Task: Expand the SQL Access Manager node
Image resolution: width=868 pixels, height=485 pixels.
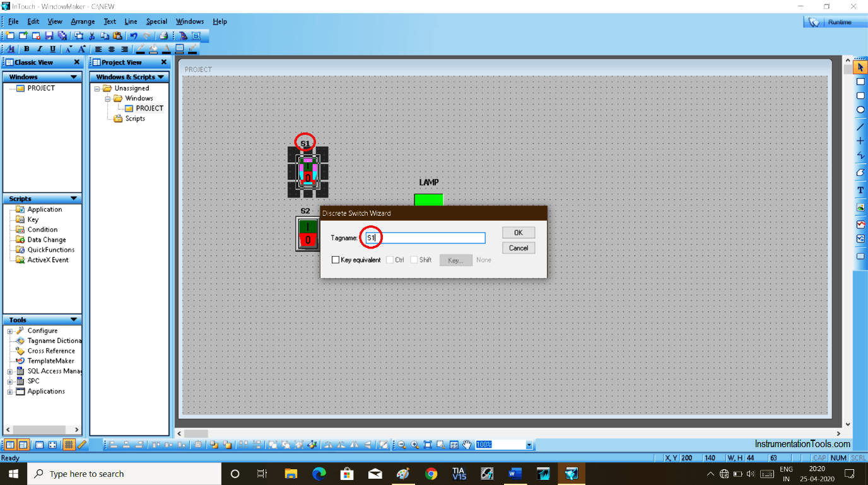Action: point(10,371)
